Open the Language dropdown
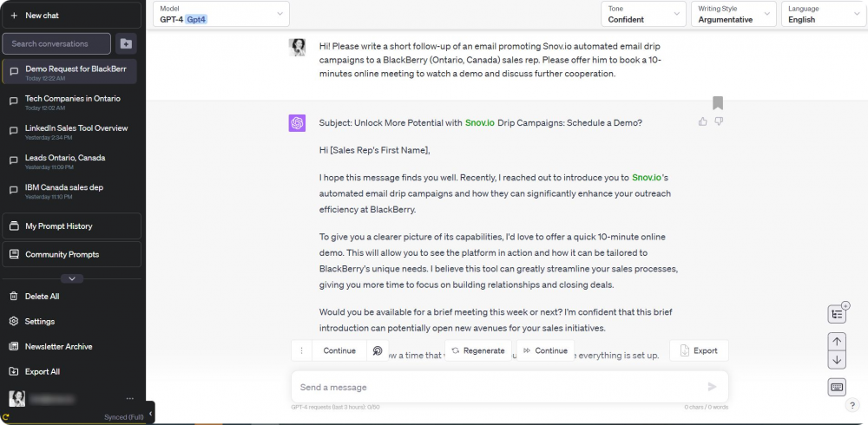 (x=824, y=15)
